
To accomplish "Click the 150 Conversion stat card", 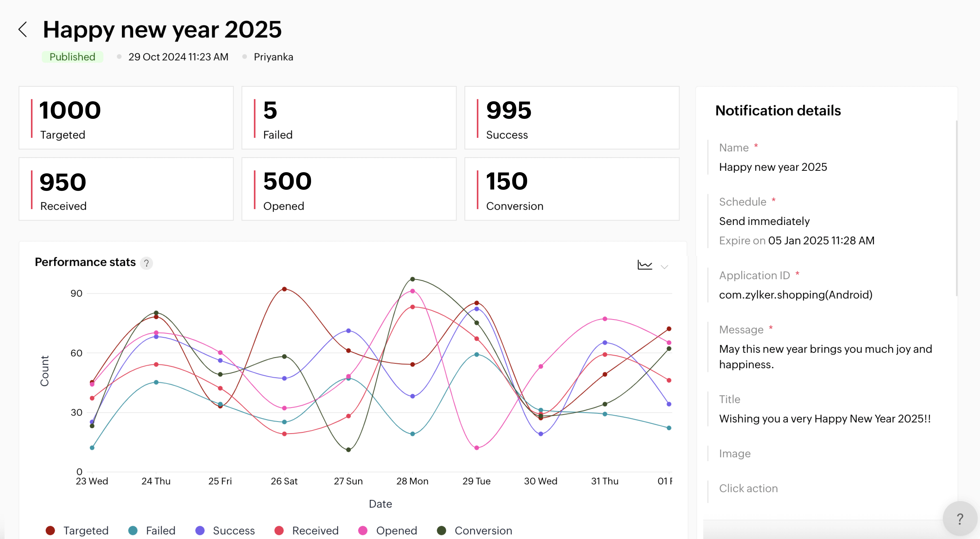I will coord(572,189).
